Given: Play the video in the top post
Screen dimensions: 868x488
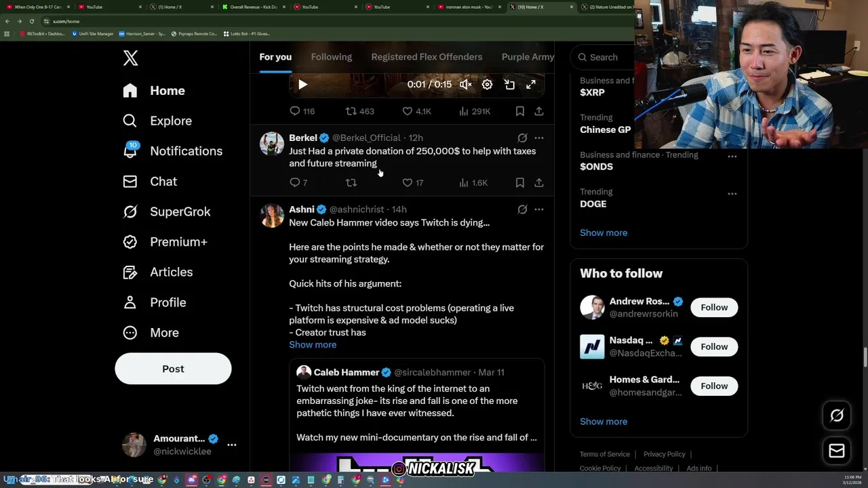Looking at the screenshot, I should pyautogui.click(x=302, y=85).
